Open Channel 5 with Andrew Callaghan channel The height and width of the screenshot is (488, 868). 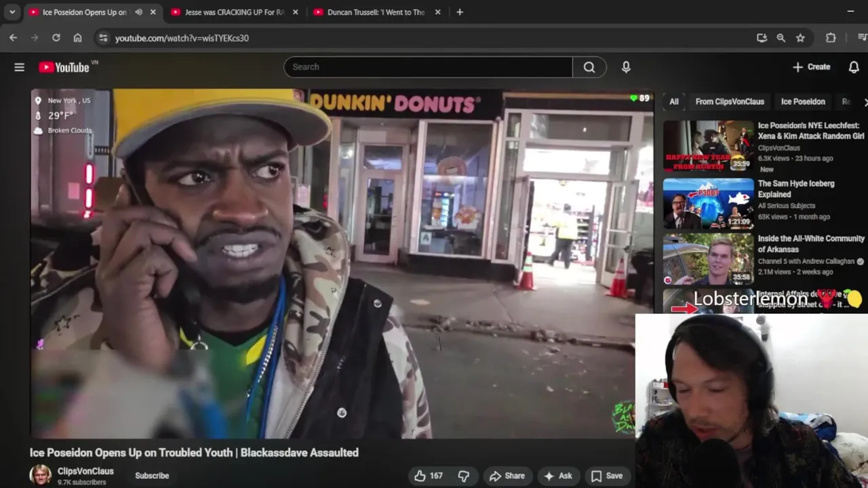click(806, 261)
